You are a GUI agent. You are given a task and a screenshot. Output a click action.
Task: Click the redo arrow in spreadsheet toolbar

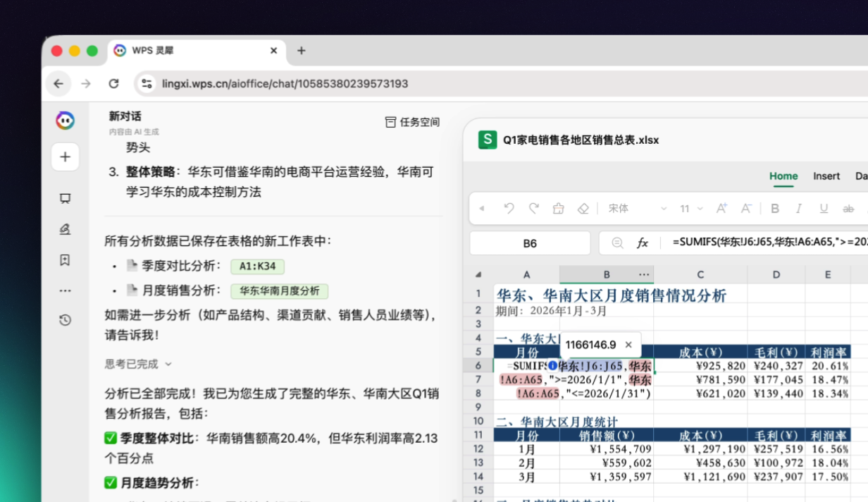(x=533, y=209)
